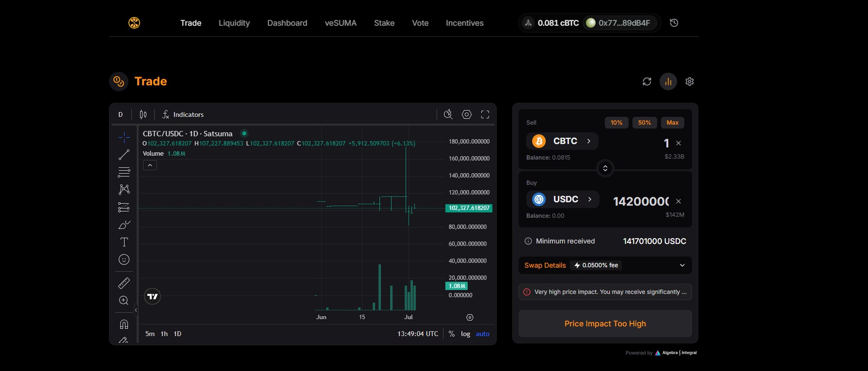Screen dimensions: 868x371
Task: Expand the Swap Details section
Action: [x=682, y=265]
